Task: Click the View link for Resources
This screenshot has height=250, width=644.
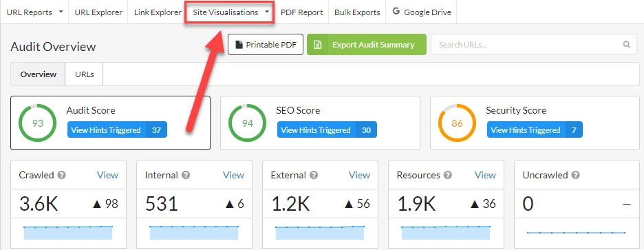Action: coord(485,175)
